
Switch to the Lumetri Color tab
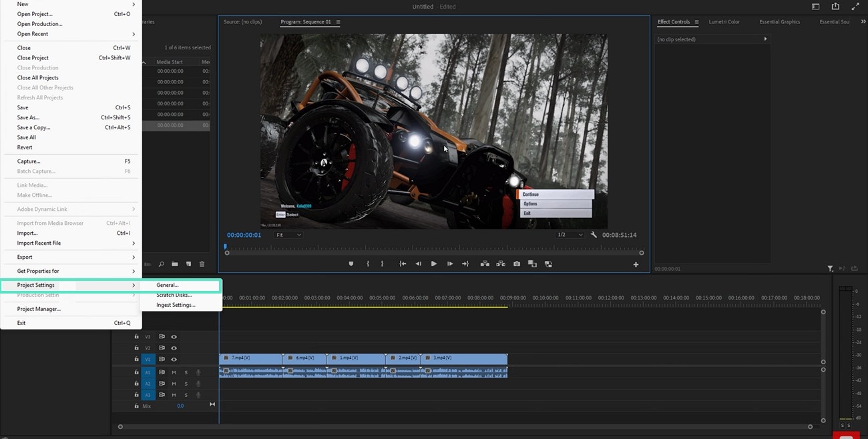724,22
